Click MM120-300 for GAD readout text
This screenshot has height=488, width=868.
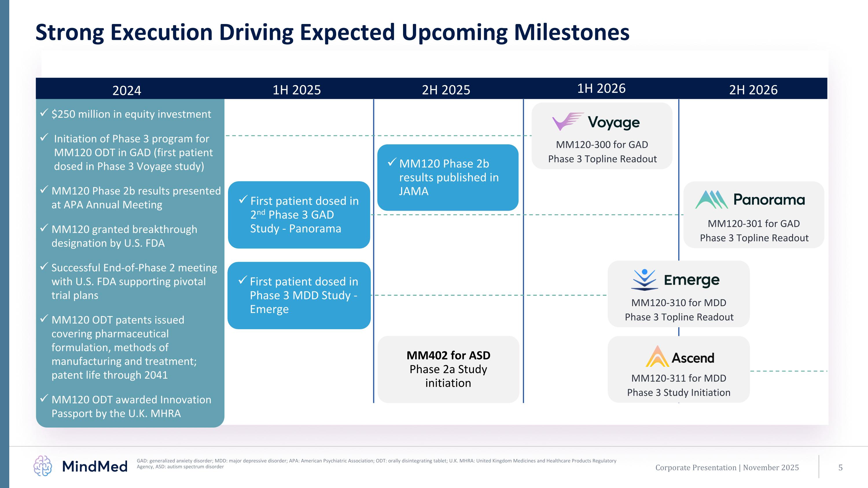pos(602,145)
